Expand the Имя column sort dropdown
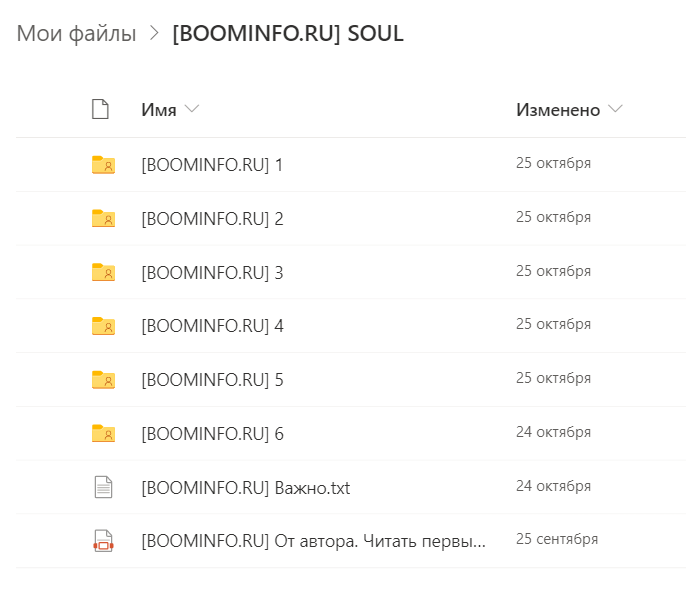 (192, 108)
